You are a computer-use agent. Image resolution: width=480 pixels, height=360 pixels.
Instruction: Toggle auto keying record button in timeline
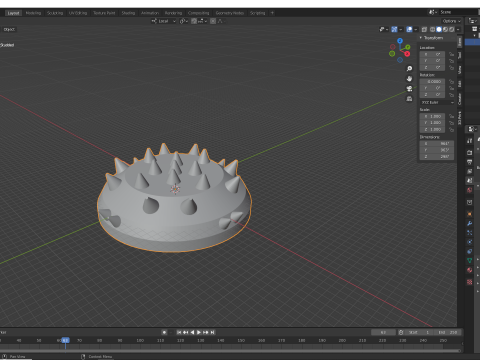(164, 332)
